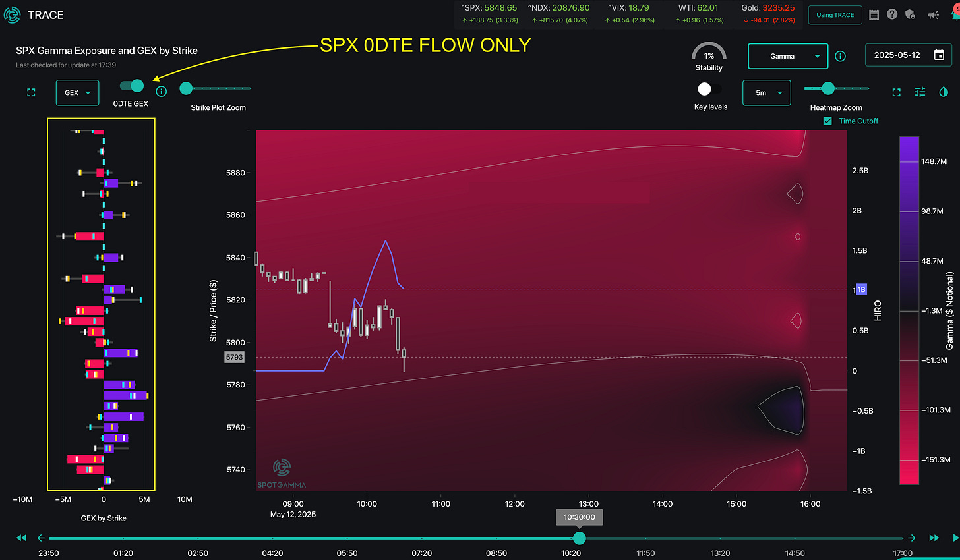The image size is (960, 560).
Task: Expand the GEX strike plot to fullscreen
Action: click(30, 92)
